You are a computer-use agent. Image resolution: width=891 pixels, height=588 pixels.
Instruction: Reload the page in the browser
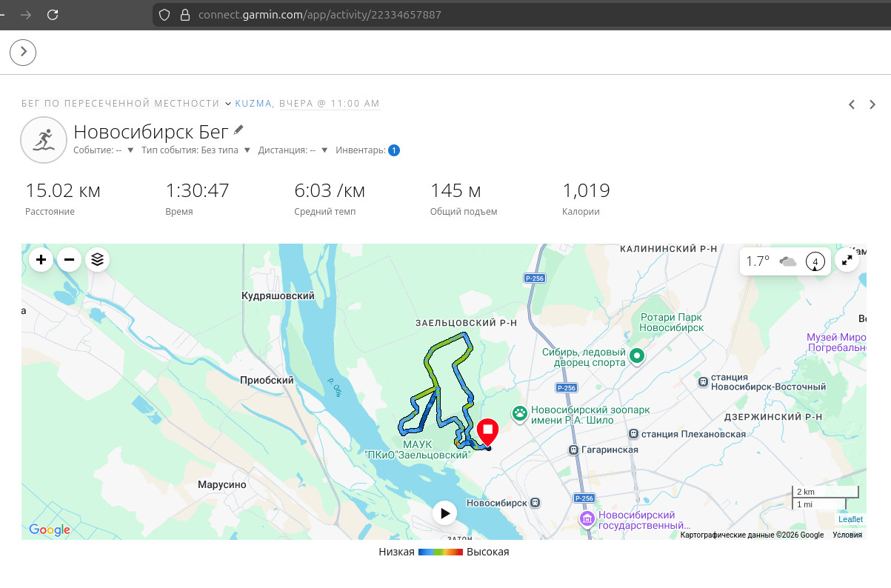52,15
